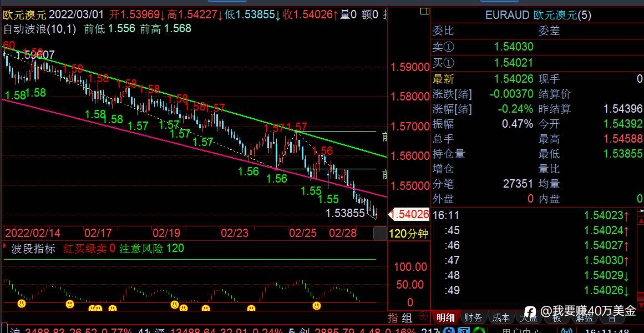Image resolution: width=644 pixels, height=333 pixels.
Task: Click the 涨跌[结] value -0.00370
Action: click(x=511, y=94)
